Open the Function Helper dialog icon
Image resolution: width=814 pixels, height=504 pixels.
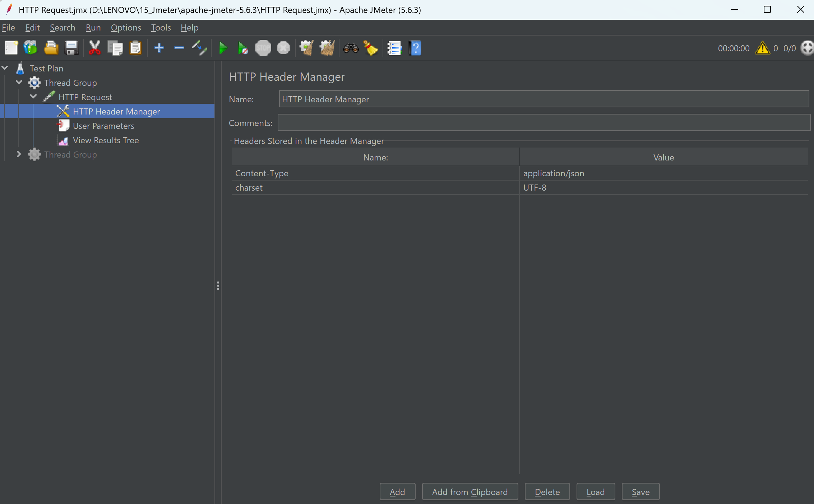click(394, 48)
